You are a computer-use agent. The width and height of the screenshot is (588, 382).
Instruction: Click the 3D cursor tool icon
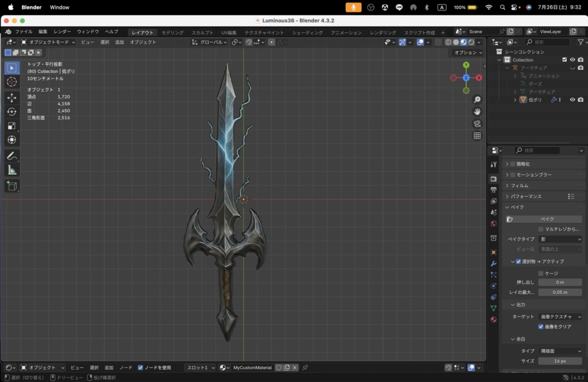(x=12, y=81)
